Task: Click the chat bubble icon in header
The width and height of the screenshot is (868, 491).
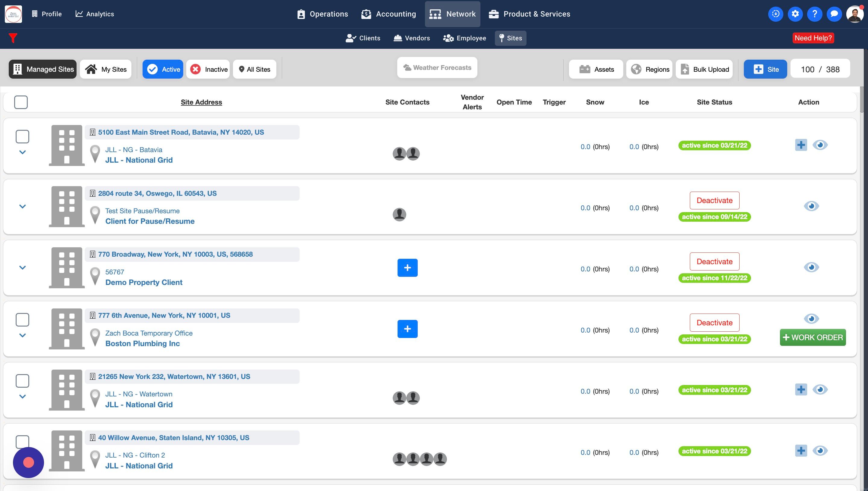Action: pyautogui.click(x=834, y=14)
